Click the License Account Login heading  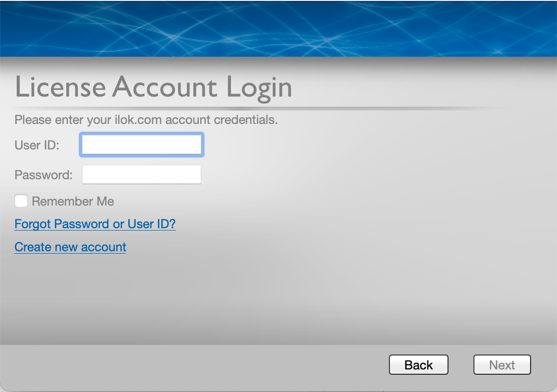(x=153, y=87)
